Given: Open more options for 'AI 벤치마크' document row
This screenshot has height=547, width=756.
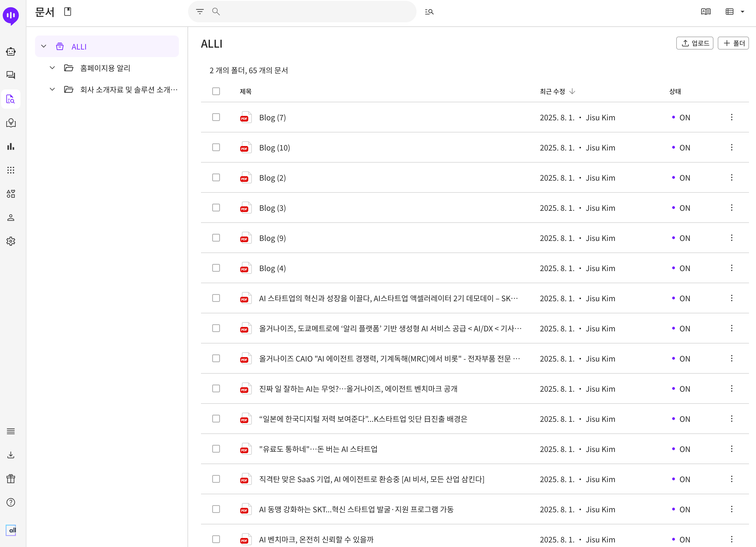Looking at the screenshot, I should tap(732, 539).
